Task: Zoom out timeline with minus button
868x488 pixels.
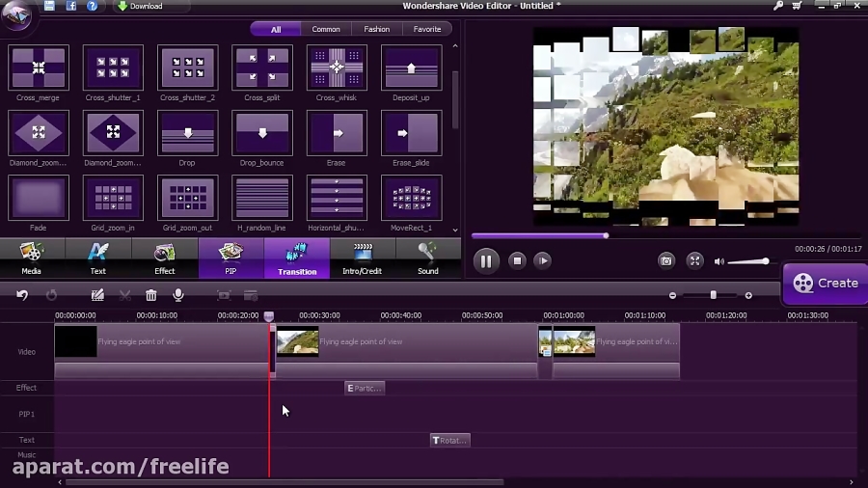Action: coord(673,295)
